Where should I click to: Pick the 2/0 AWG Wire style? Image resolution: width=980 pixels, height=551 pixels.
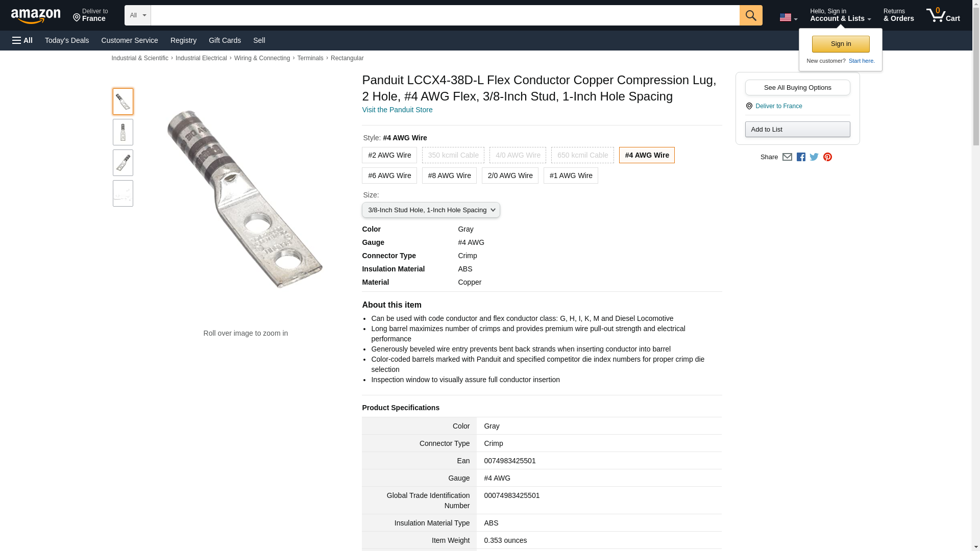pyautogui.click(x=509, y=176)
